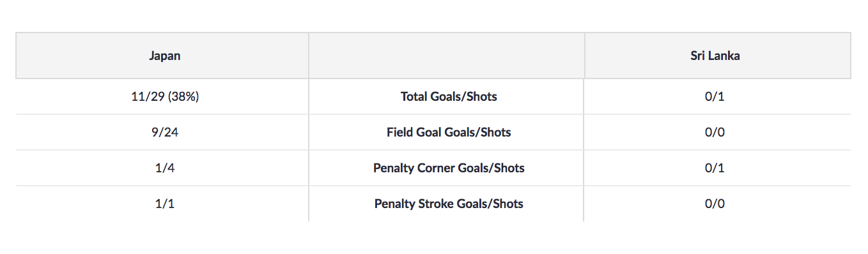The height and width of the screenshot is (254, 868).
Task: Click the Sri Lanka text in header
Action: click(715, 56)
